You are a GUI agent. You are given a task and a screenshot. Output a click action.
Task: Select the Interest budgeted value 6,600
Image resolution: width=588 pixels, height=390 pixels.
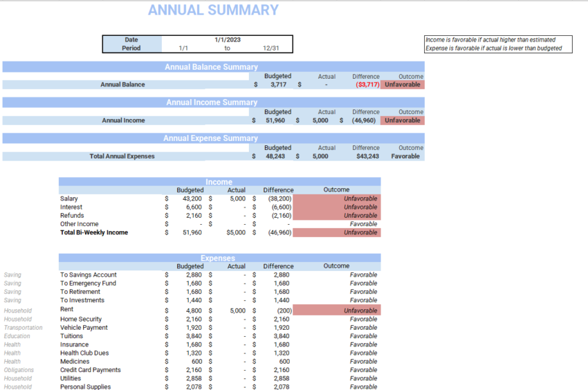click(x=194, y=207)
